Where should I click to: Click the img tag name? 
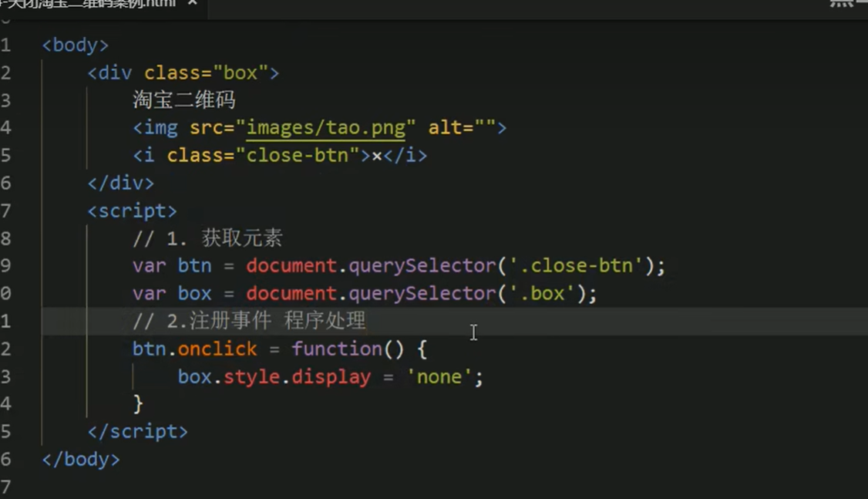click(160, 128)
